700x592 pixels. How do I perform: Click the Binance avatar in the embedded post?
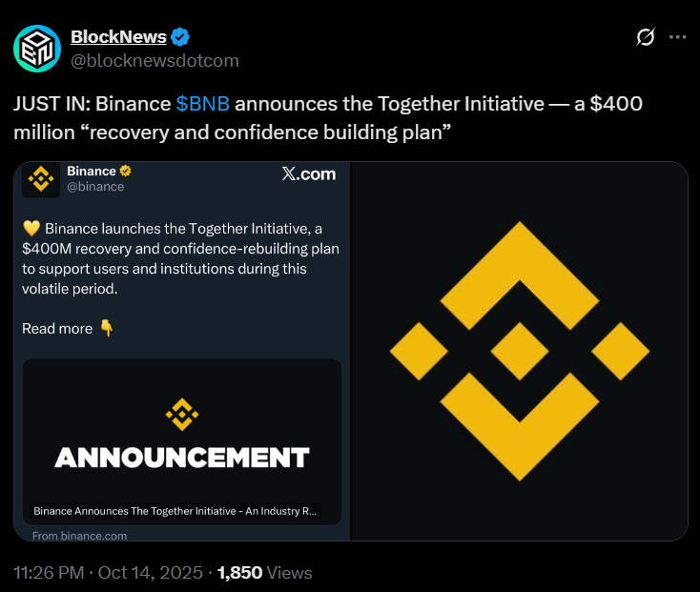pyautogui.click(x=40, y=178)
